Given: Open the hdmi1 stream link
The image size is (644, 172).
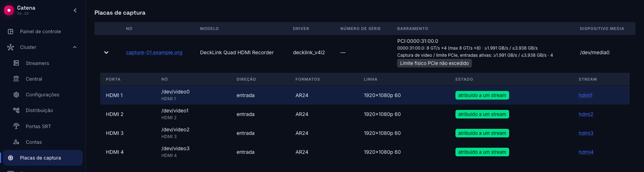Looking at the screenshot, I should pos(586,95).
